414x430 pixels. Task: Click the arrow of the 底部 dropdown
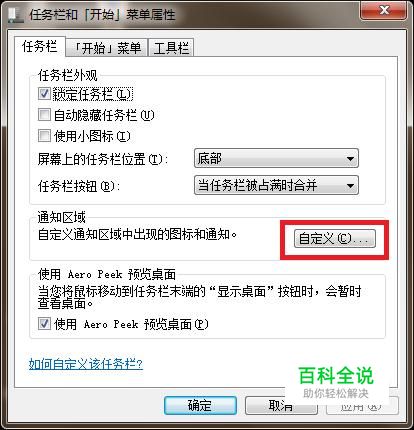(x=350, y=159)
